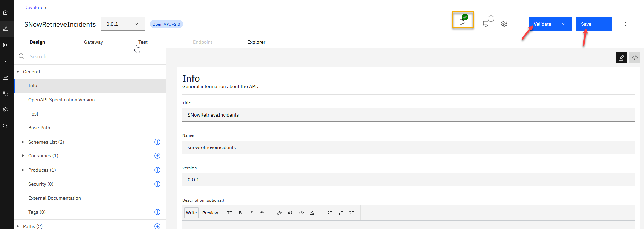Open the three-dot overflow menu
The width and height of the screenshot is (644, 229).
pyautogui.click(x=625, y=24)
